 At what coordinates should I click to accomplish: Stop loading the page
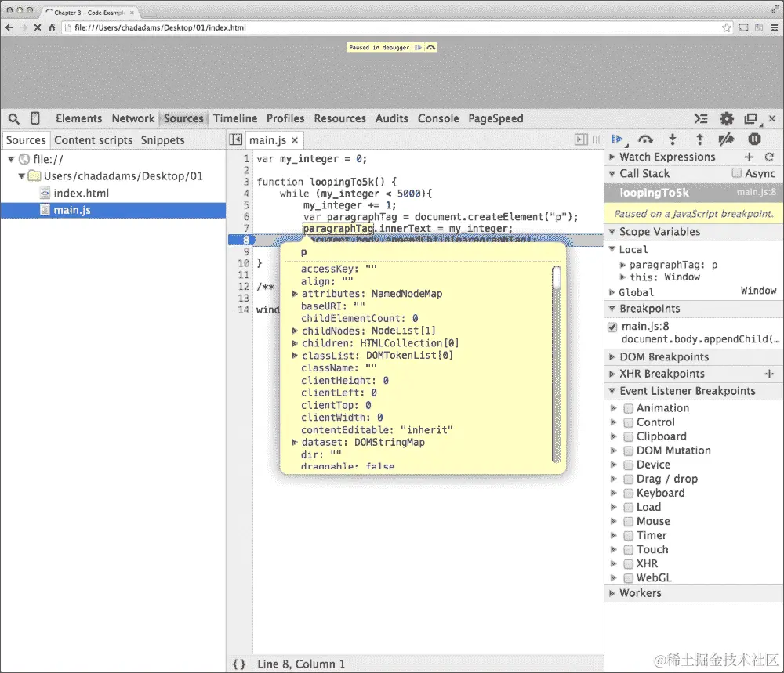[38, 27]
